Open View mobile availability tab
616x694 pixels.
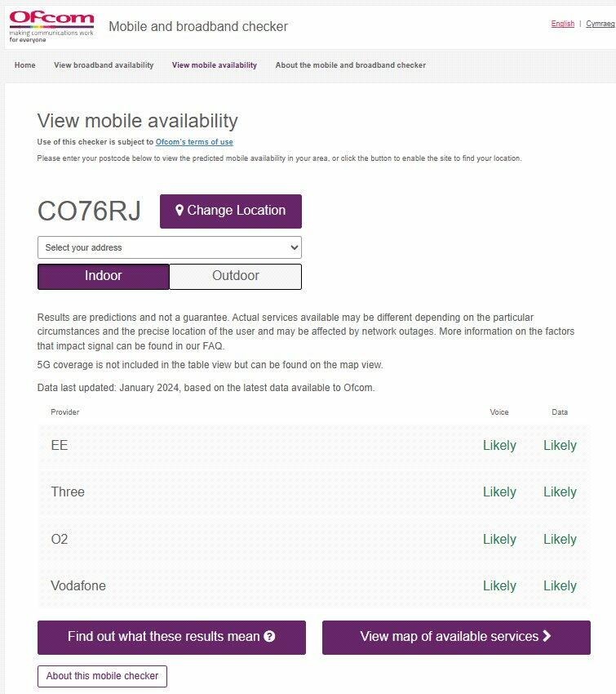[x=215, y=65]
